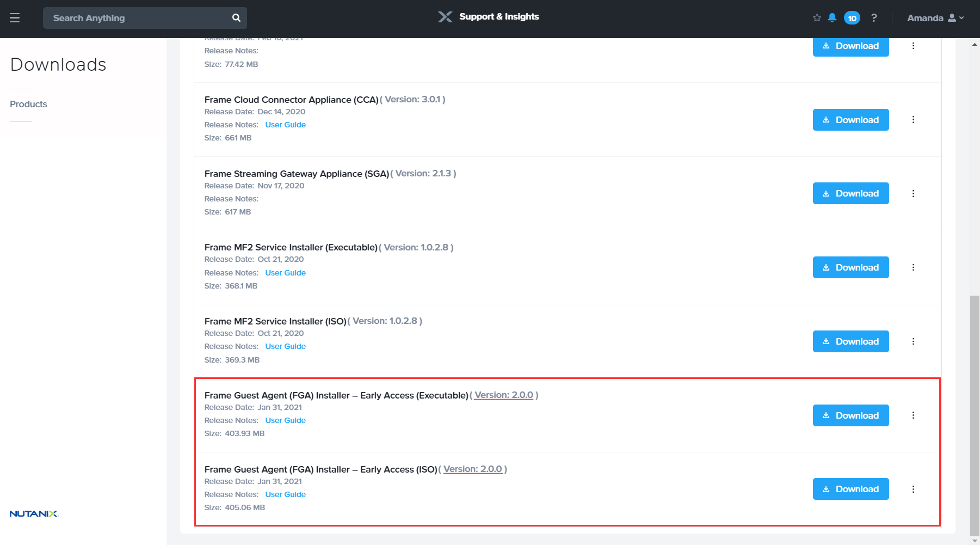The image size is (980, 545).
Task: Expand the Amanda user menu
Action: (x=935, y=18)
